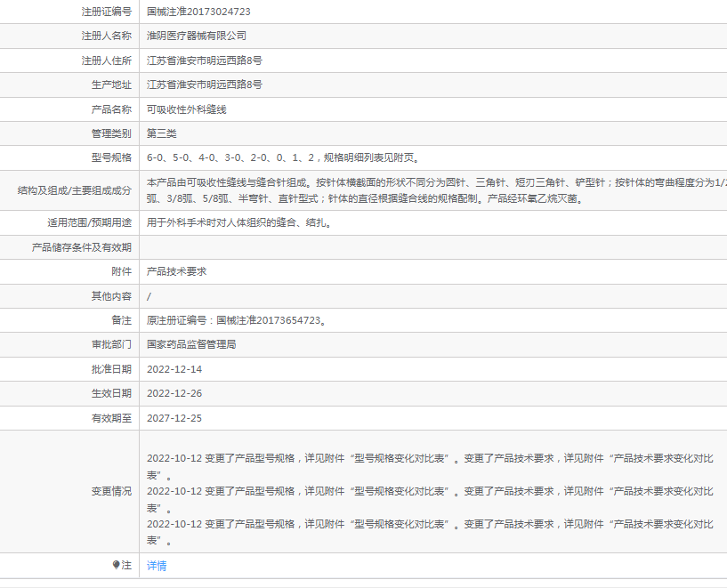727x588 pixels.
Task: Select the structure description starting 本产品由可吸收性缝线
Action: coord(436,190)
